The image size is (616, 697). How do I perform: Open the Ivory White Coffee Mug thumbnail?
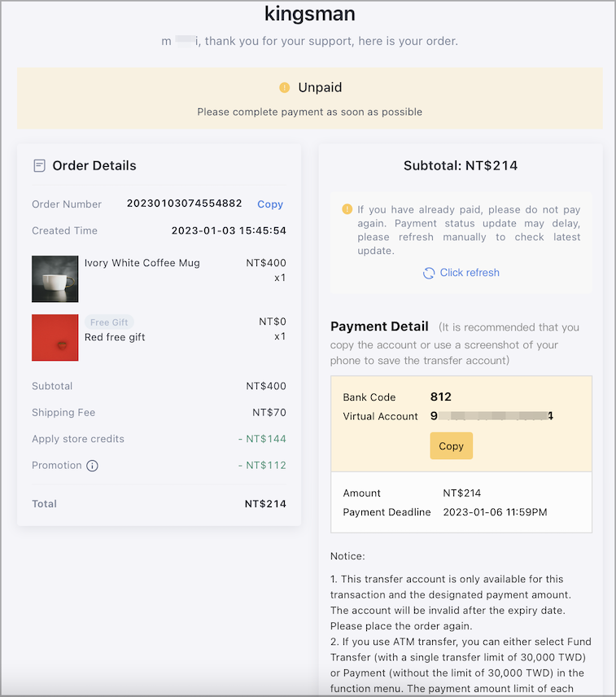pyautogui.click(x=55, y=278)
